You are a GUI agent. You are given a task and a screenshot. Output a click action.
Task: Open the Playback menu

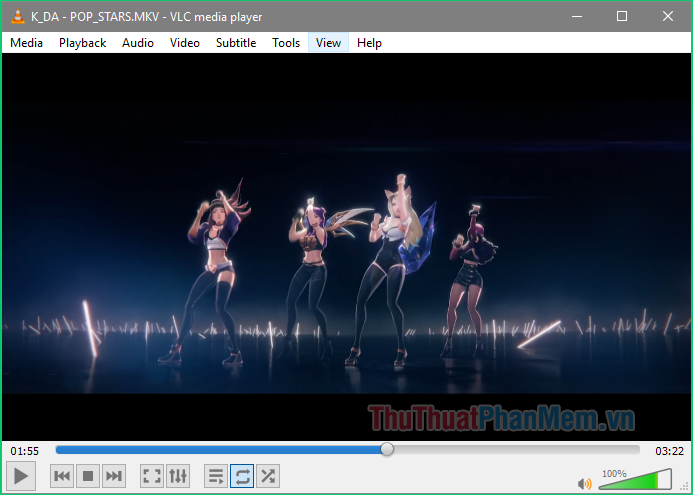pos(83,43)
